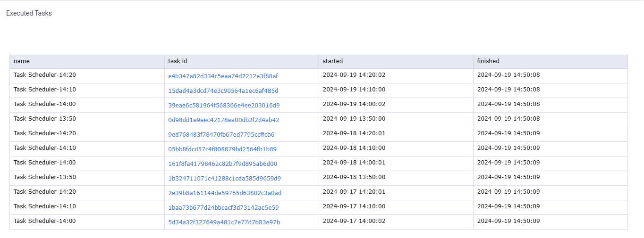Open task link e4b347a82d334c5eaa74d2212e3f88af

point(223,76)
